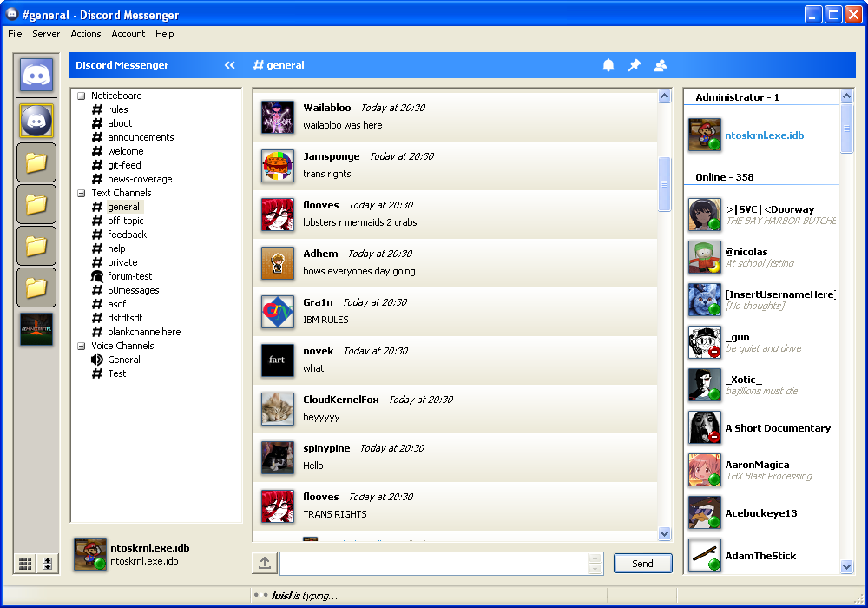
Task: Open the first server folder icon
Action: (x=36, y=162)
